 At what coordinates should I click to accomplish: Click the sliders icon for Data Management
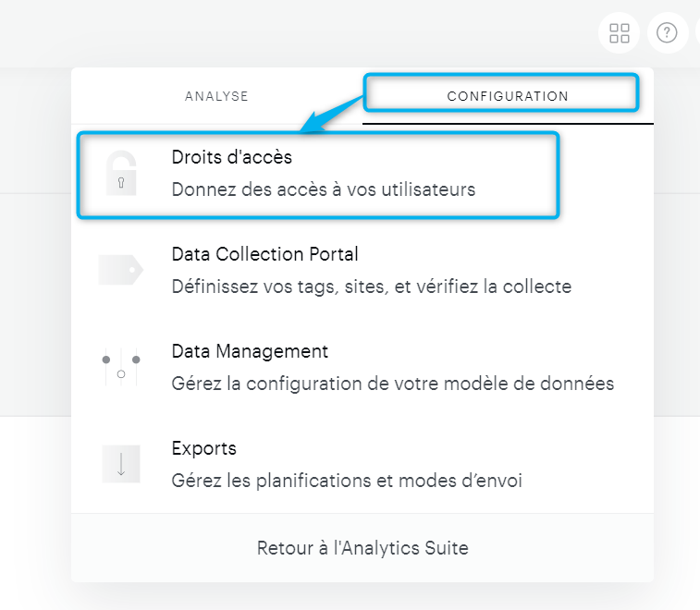121,367
